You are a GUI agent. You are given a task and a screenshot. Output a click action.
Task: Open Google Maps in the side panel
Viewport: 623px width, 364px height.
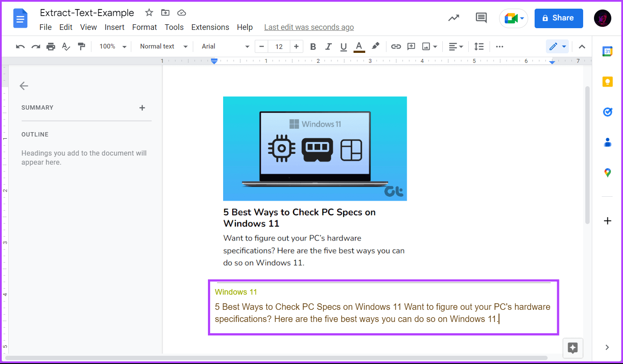[607, 172]
